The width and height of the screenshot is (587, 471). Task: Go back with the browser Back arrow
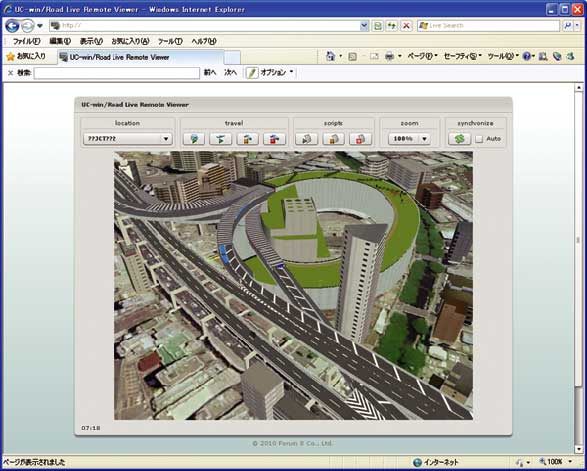(12, 26)
